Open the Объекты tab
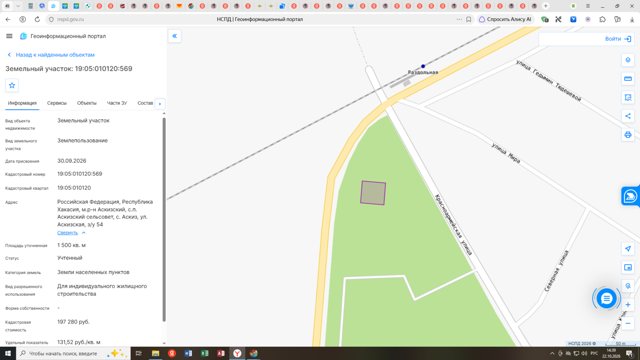 tap(87, 103)
